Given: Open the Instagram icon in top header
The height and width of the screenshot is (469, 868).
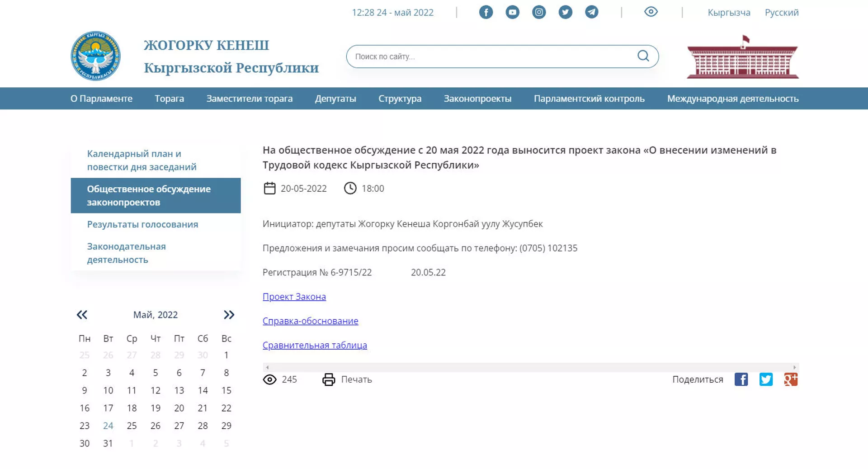Looking at the screenshot, I should point(538,12).
